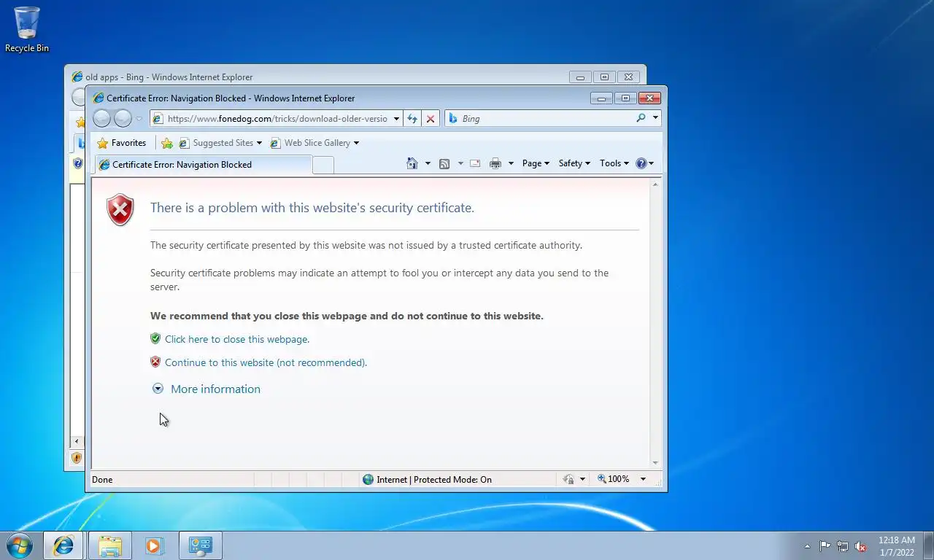Open a new blank tab
The height and width of the screenshot is (560, 934).
pyautogui.click(x=323, y=165)
